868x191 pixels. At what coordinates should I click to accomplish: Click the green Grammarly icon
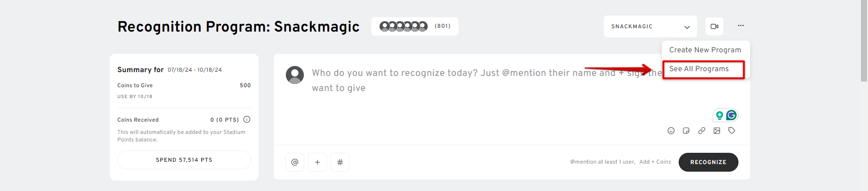click(x=731, y=115)
